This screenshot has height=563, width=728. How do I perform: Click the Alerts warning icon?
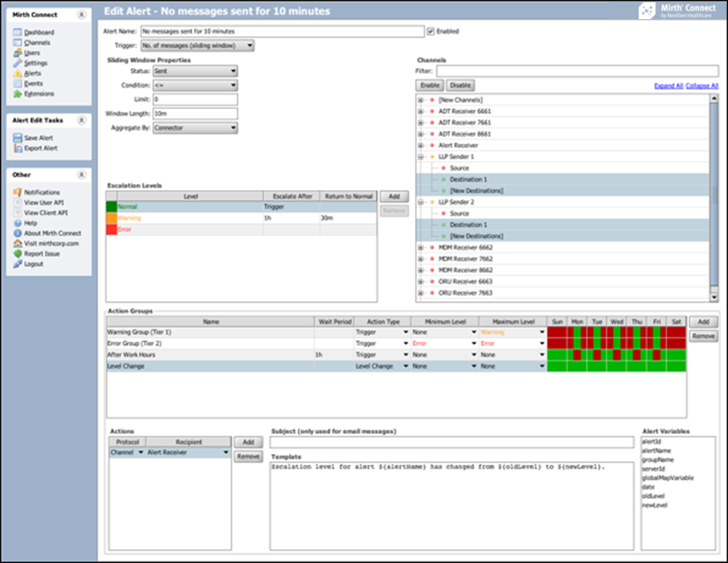18,74
